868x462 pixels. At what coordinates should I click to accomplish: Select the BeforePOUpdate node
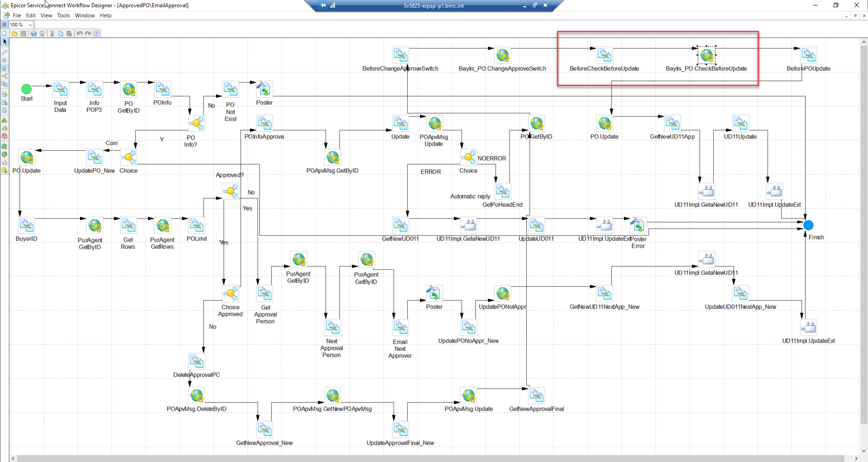click(x=808, y=56)
